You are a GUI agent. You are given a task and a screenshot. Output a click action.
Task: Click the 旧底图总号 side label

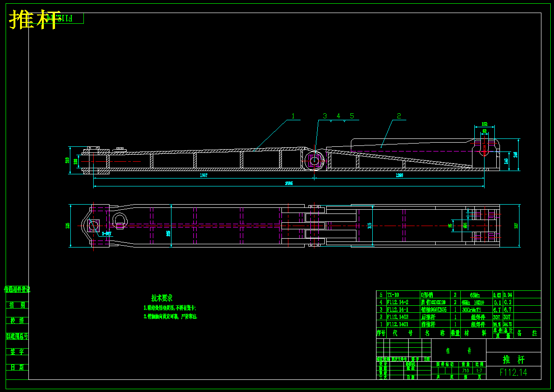[x=17, y=336]
